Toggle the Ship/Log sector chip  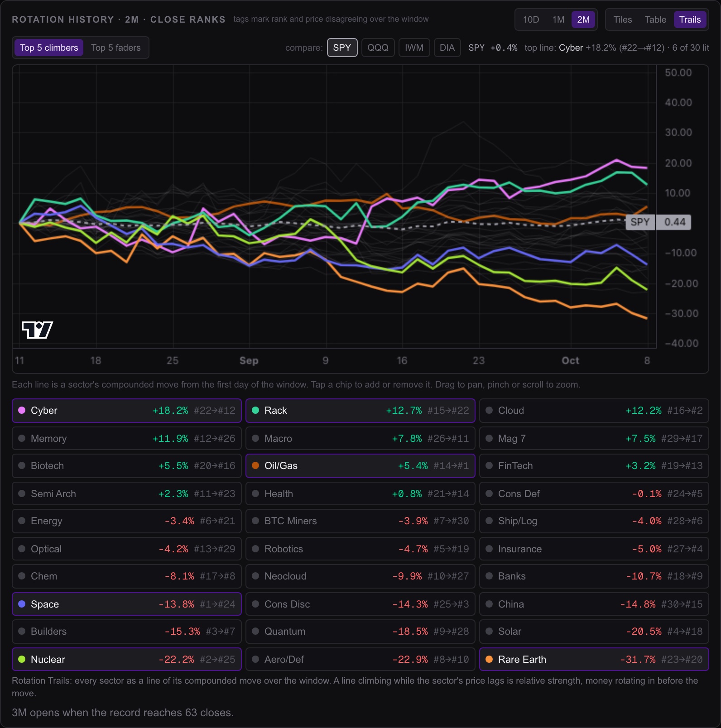pos(594,521)
